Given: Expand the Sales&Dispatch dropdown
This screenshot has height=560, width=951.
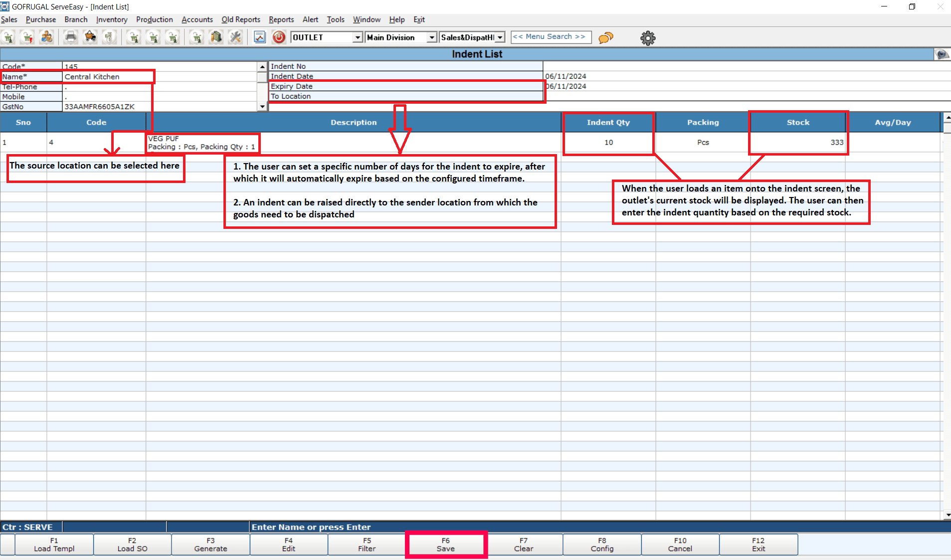Looking at the screenshot, I should point(500,37).
